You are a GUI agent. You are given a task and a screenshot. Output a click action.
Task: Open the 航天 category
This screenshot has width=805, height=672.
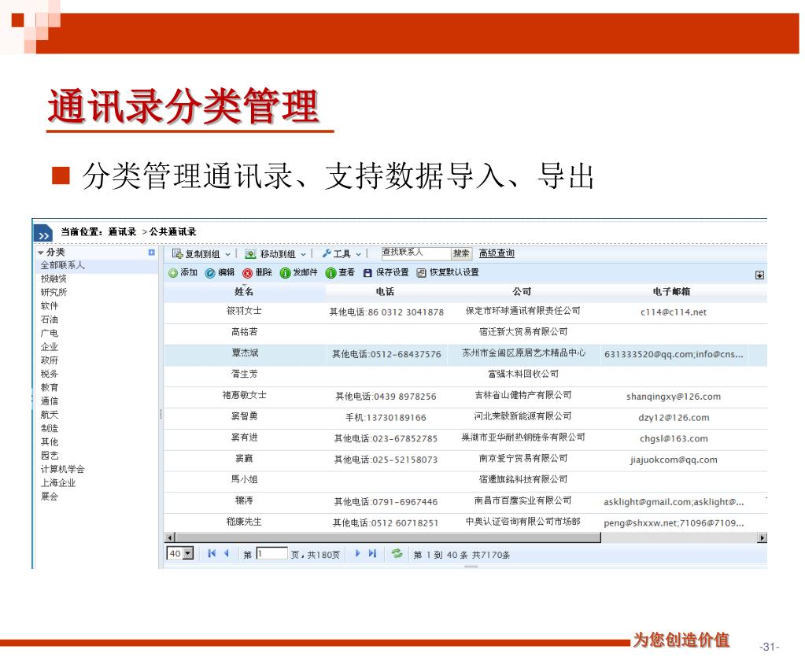pyautogui.click(x=50, y=415)
